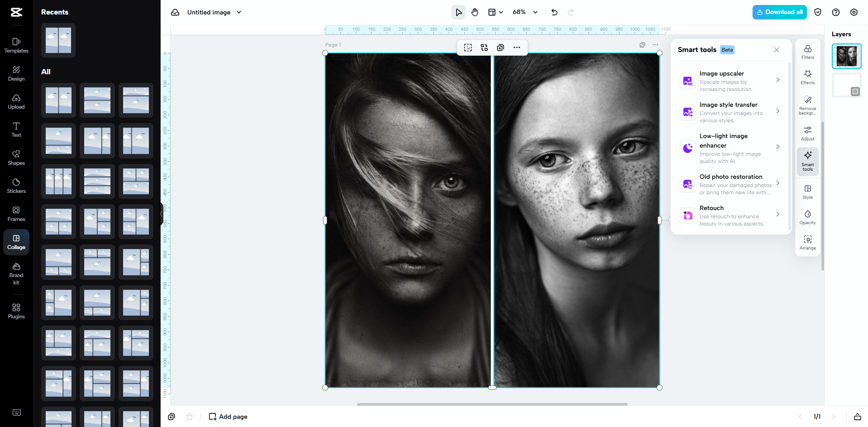Open the Remove background tool
Screen dimensions: 868x427
(807, 105)
